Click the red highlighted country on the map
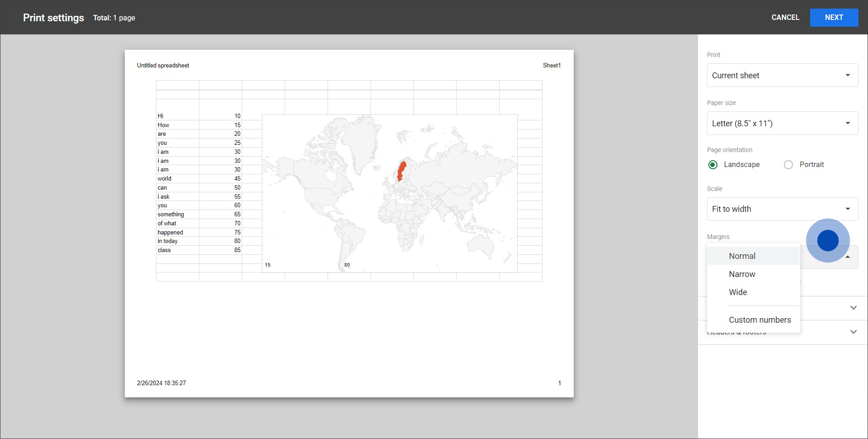Viewport: 868px width, 439px height. (401, 171)
